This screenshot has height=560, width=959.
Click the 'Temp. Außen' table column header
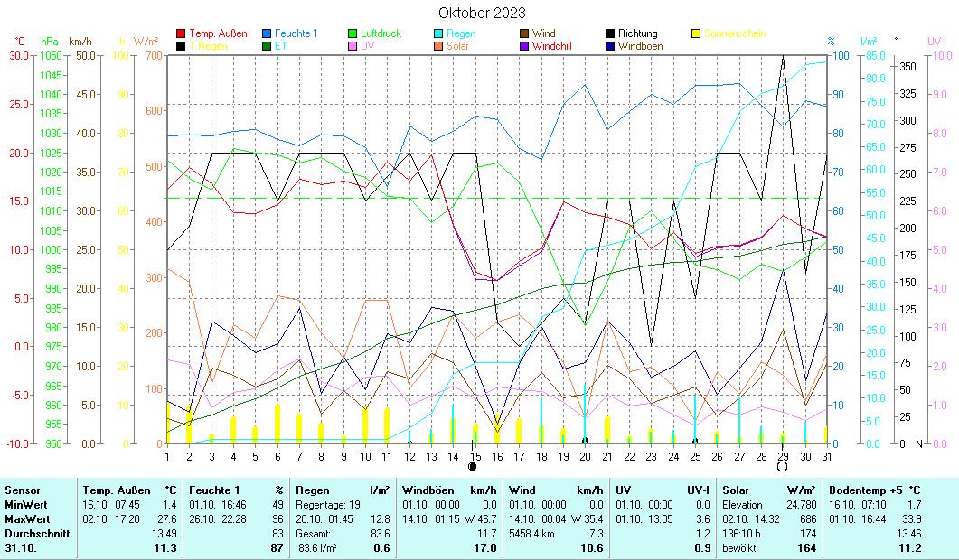point(117,490)
